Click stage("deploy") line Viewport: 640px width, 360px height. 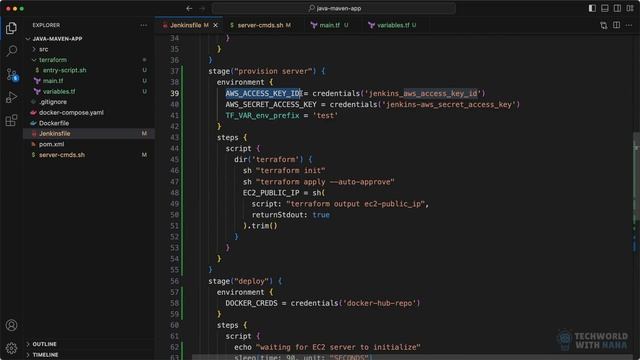point(245,281)
